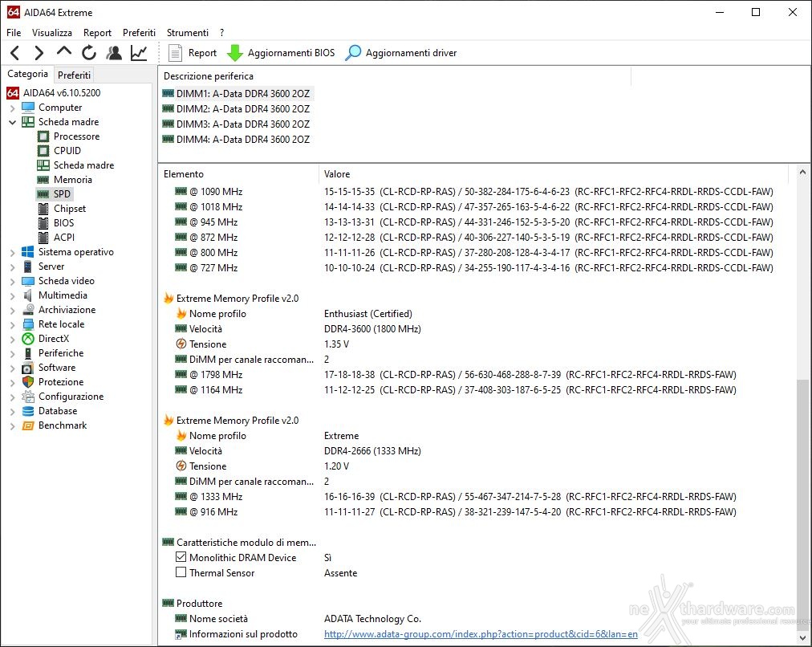The width and height of the screenshot is (812, 647).
Task: Select the @ 1798 MHz timing row
Action: point(456,375)
